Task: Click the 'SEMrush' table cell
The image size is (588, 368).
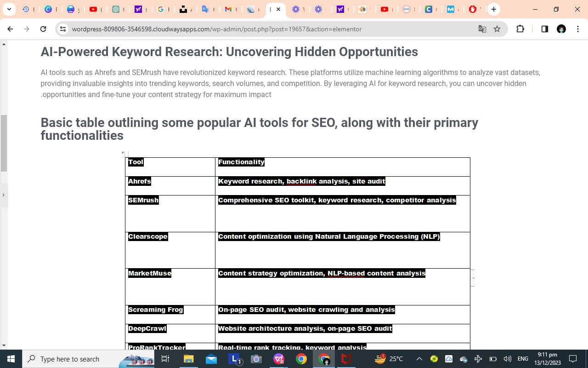Action: click(x=170, y=213)
